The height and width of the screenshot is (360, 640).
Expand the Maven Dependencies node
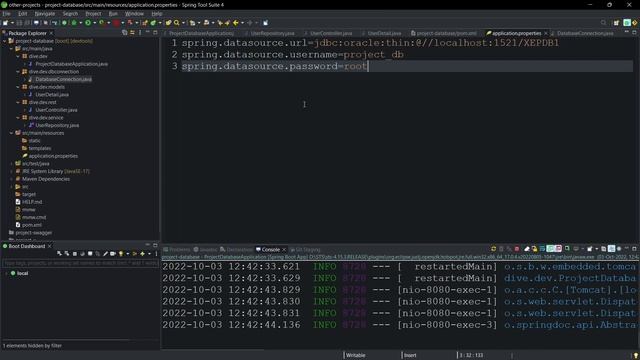[11, 179]
